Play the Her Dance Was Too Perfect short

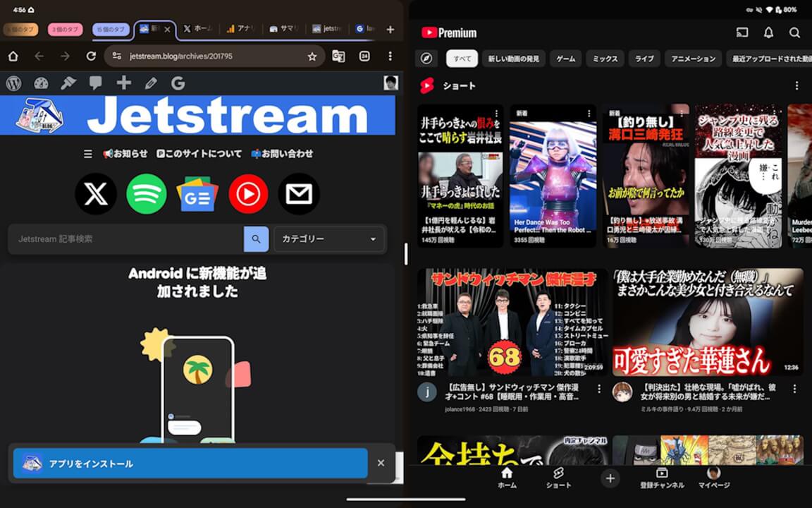(553, 175)
